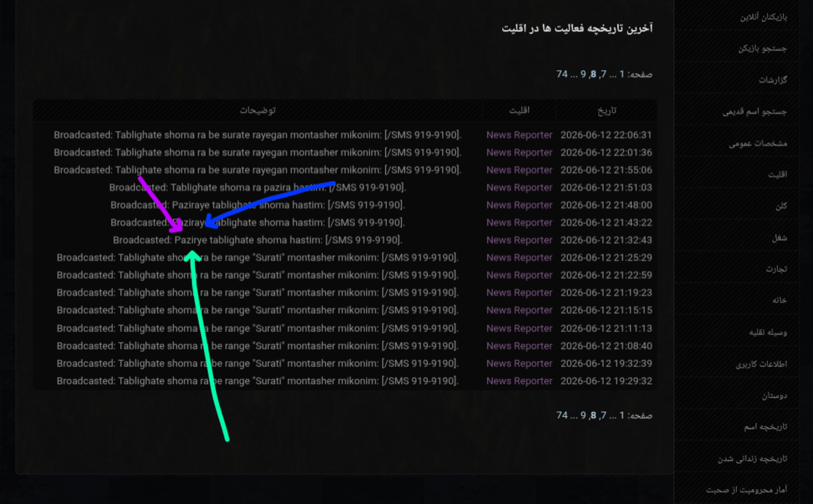This screenshot has height=504, width=813.
Task: Click News Reporter link at 22:06:31 row
Action: 519,135
